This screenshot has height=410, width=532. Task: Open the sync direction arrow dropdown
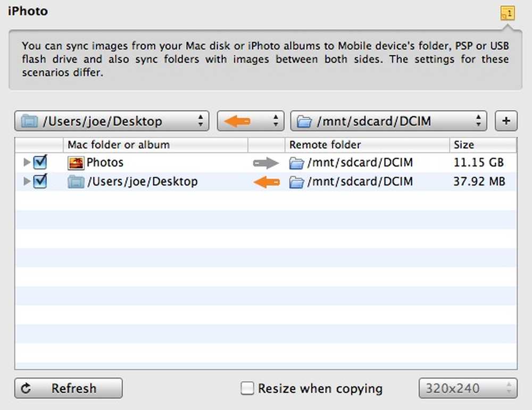tap(251, 121)
